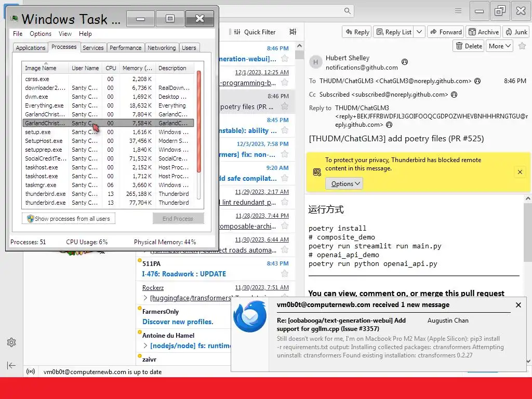Switch to the Performance tab
532x399 pixels.
point(125,48)
